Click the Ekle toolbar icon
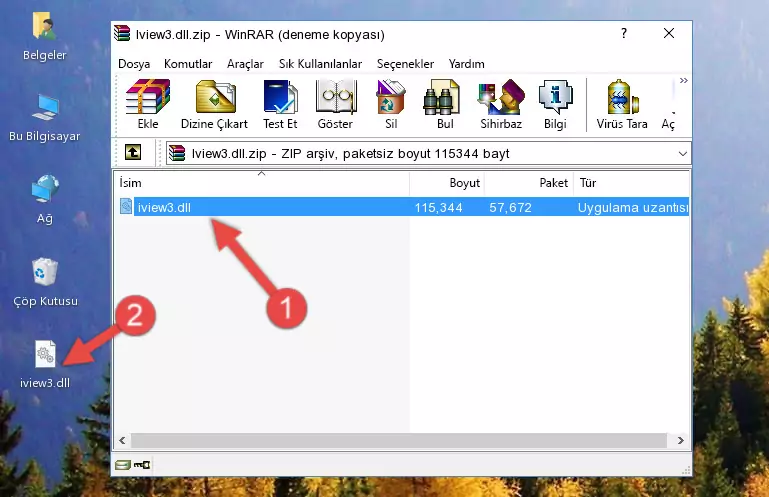 [148, 105]
